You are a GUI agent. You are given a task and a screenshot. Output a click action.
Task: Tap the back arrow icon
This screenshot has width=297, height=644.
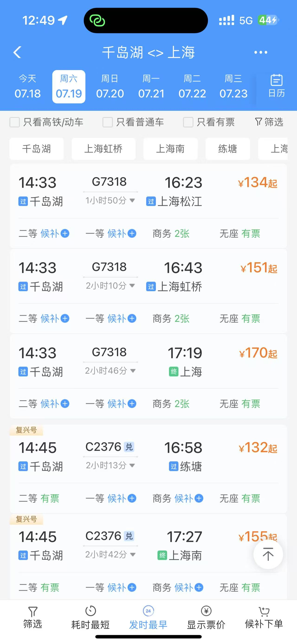pyautogui.click(x=17, y=52)
